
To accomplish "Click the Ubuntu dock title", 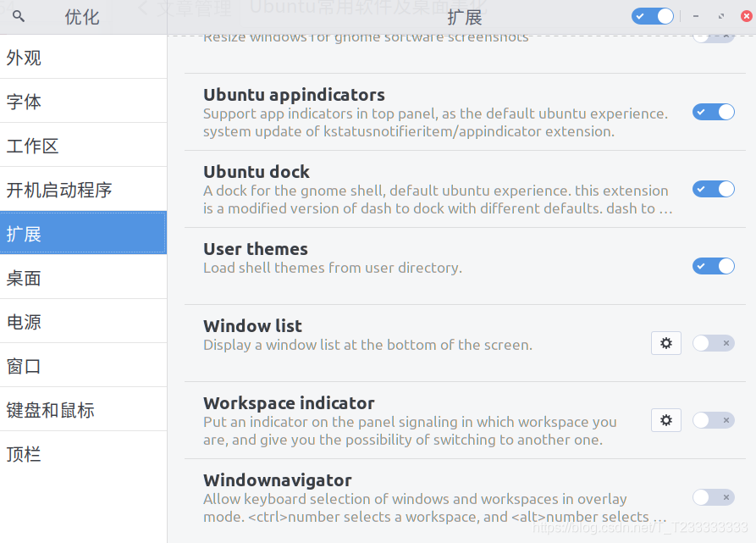I will [x=256, y=172].
